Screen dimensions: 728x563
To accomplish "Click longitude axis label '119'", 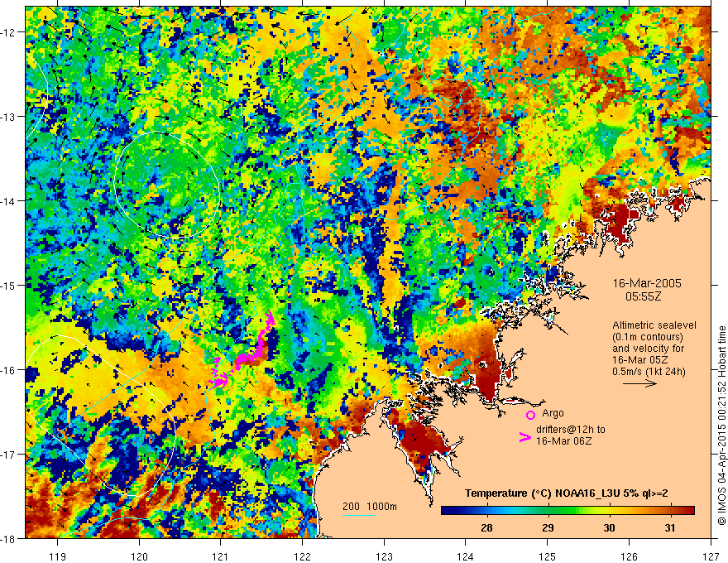I will pos(58,556).
